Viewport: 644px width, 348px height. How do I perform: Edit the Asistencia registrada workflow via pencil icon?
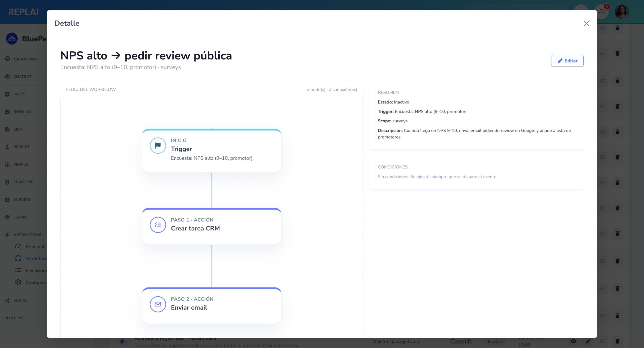click(588, 341)
